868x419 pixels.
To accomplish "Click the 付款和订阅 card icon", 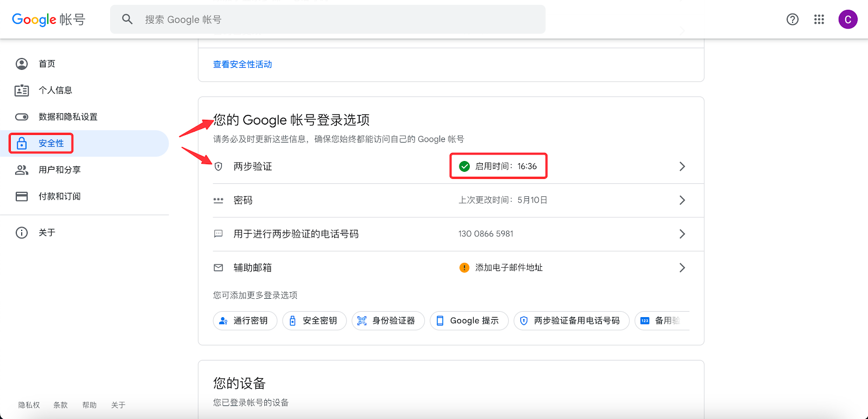I will coord(22,197).
